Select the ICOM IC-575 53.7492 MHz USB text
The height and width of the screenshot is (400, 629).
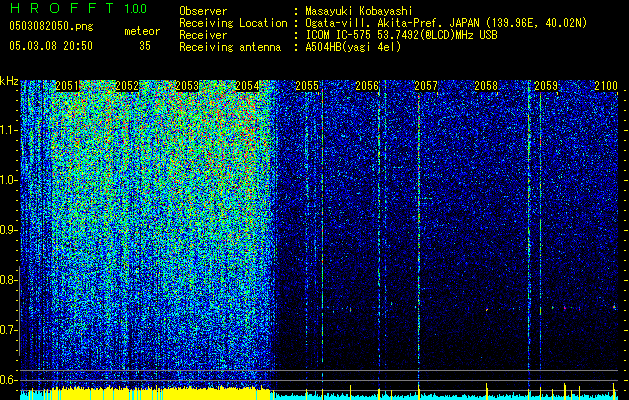pos(401,35)
